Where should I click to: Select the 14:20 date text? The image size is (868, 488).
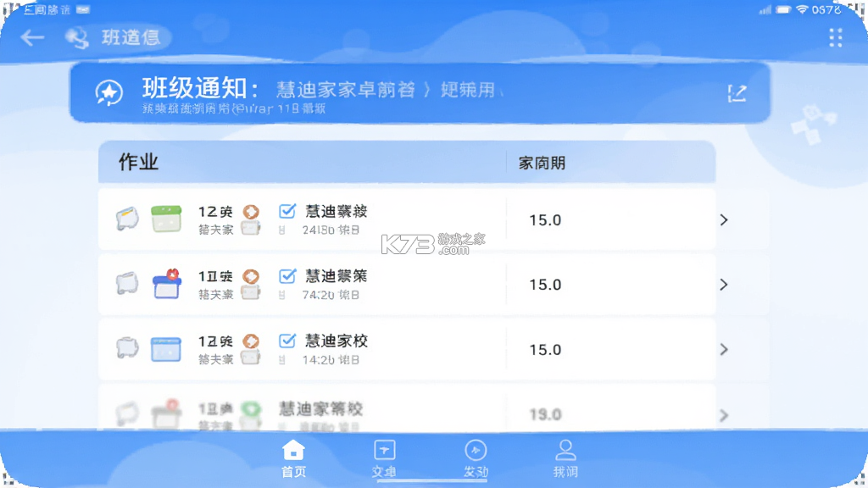331,359
